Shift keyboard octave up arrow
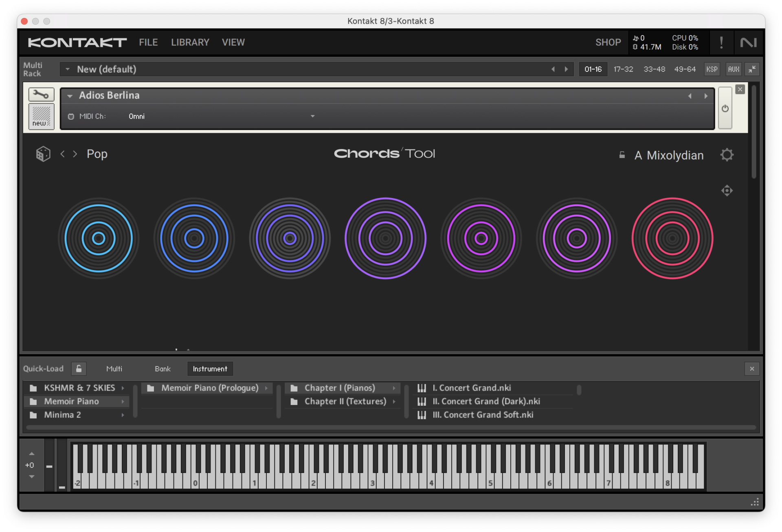Image resolution: width=782 pixels, height=532 pixels. [32, 454]
